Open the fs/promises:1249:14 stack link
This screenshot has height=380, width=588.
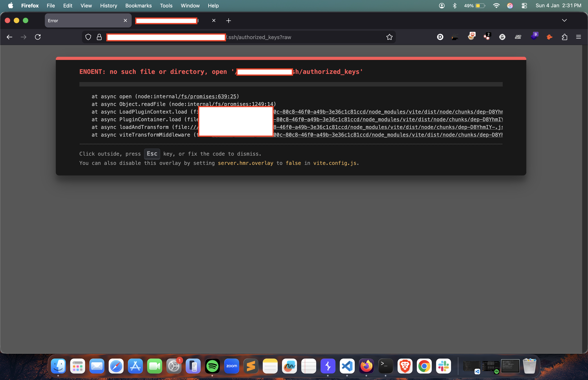(243, 104)
